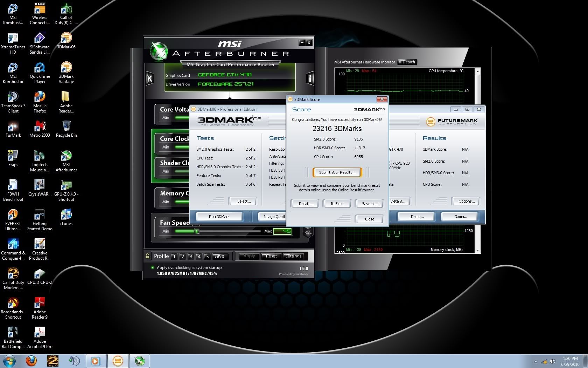Open SiSoftware Sandra Lite icon
588x368 pixels.
point(40,43)
